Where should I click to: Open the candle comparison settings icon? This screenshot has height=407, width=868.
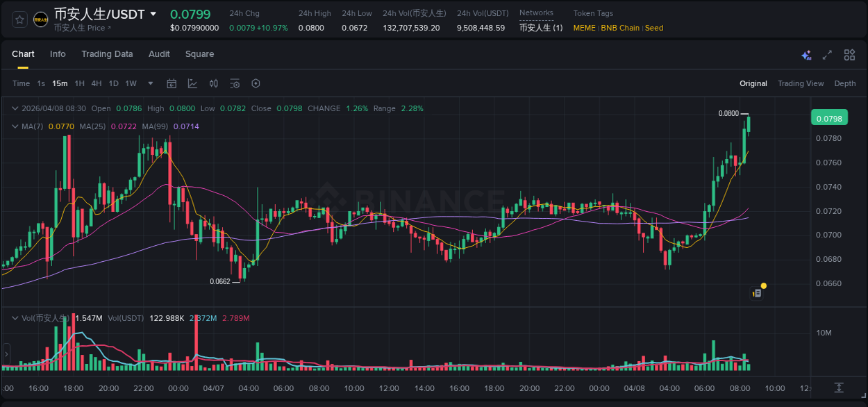coord(214,83)
